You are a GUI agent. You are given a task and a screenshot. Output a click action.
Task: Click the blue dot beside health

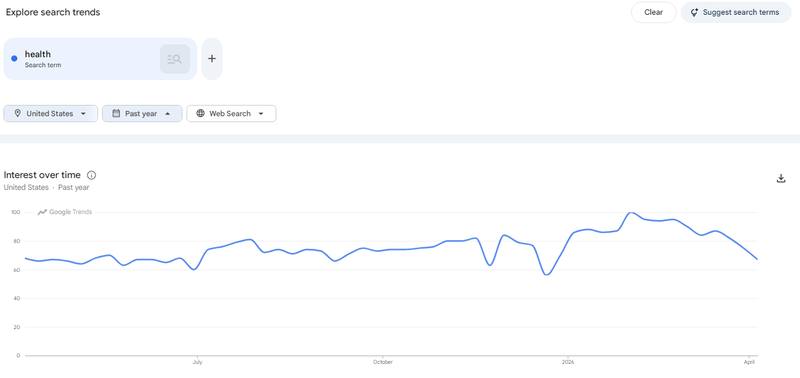(x=14, y=59)
